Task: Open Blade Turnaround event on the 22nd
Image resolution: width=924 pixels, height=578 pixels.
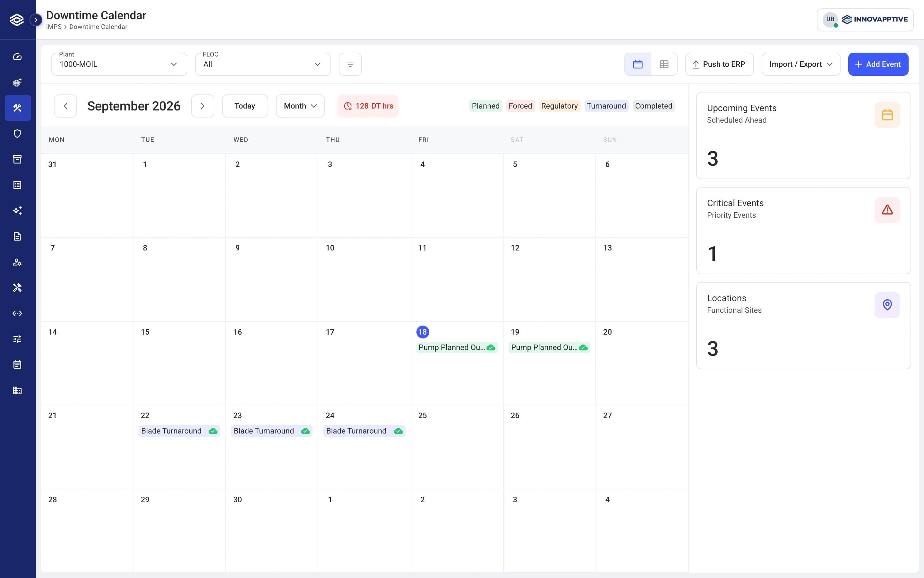Action: coord(179,431)
